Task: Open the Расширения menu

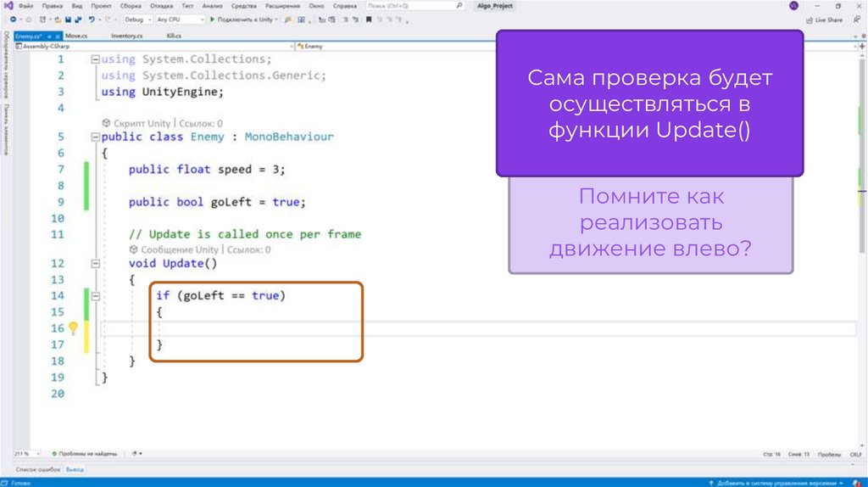Action: [283, 6]
